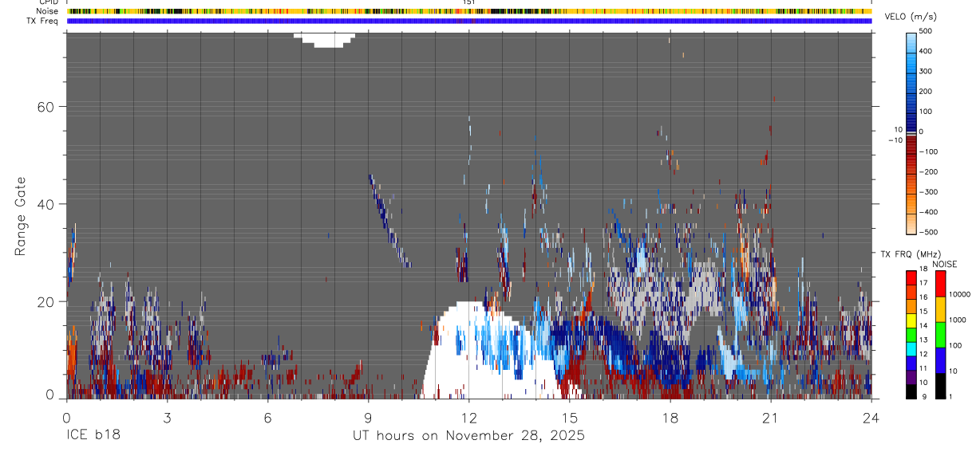Click the '14' MHz label in TX FRQ legend

(923, 326)
